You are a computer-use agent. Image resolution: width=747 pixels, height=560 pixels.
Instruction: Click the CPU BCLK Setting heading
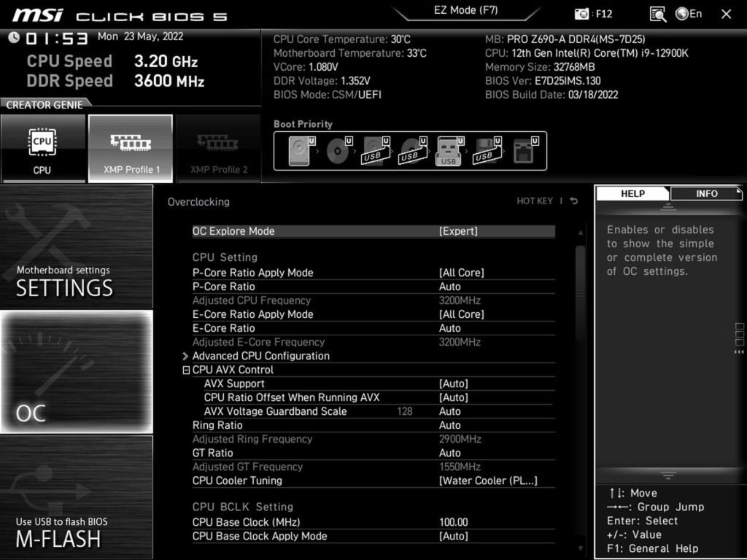(x=242, y=507)
